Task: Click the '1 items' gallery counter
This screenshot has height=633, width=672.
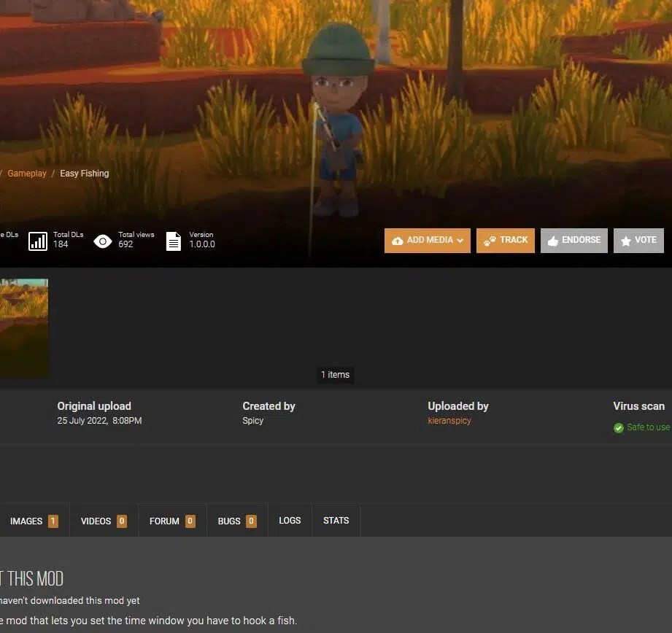Action: pos(335,375)
